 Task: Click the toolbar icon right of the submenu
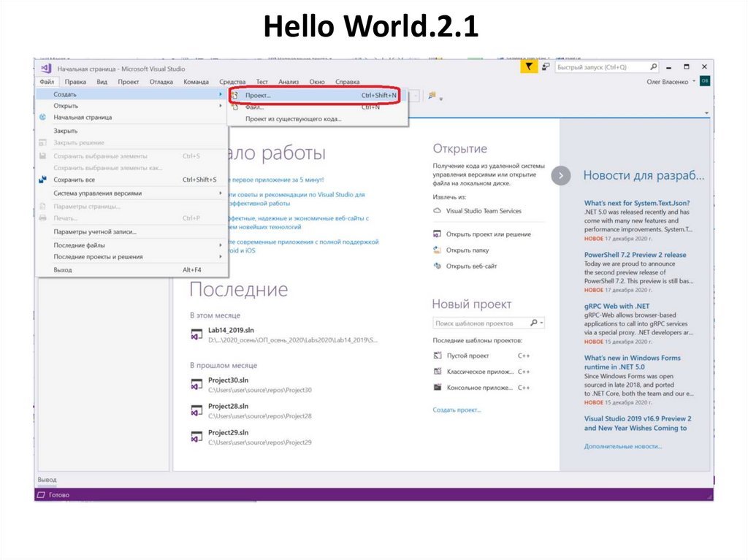(432, 96)
